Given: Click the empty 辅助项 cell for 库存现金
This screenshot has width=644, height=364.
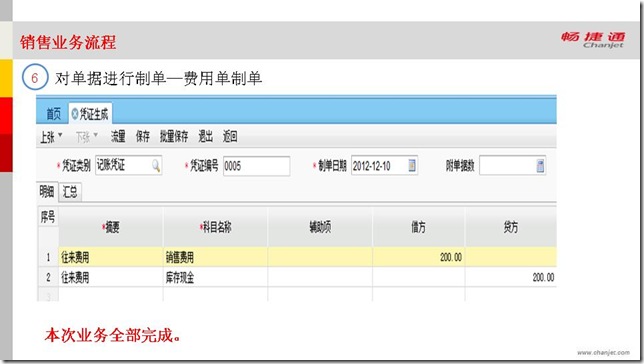Looking at the screenshot, I should (x=320, y=277).
